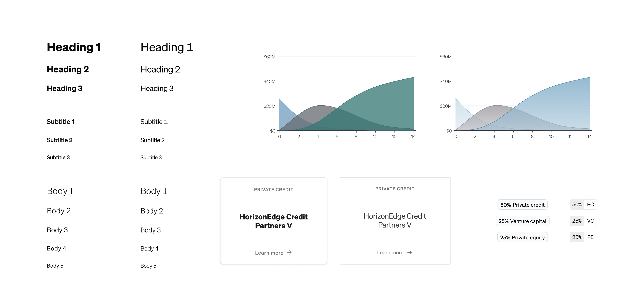Click the light HorizonEdge Credit Partners V title
This screenshot has width=644, height=308.
395,220
